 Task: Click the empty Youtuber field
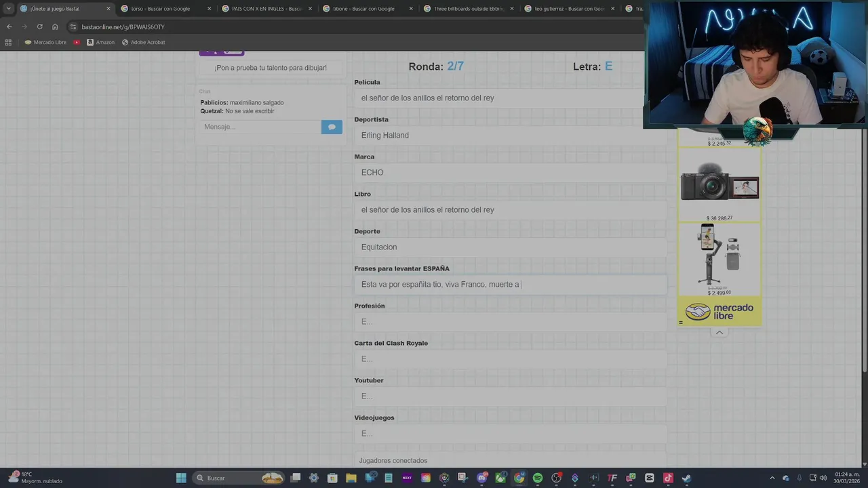[510, 396]
